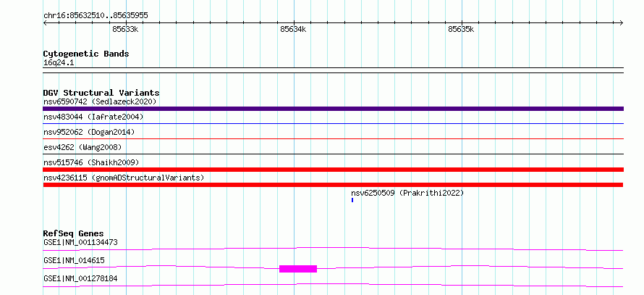Open the nsv515746 (Shaikh2009) variant label
This screenshot has height=295, width=644.
tap(91, 162)
